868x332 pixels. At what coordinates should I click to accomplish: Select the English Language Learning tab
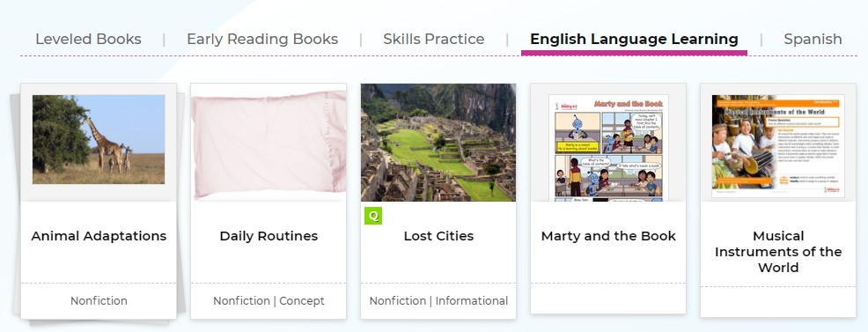[634, 40]
